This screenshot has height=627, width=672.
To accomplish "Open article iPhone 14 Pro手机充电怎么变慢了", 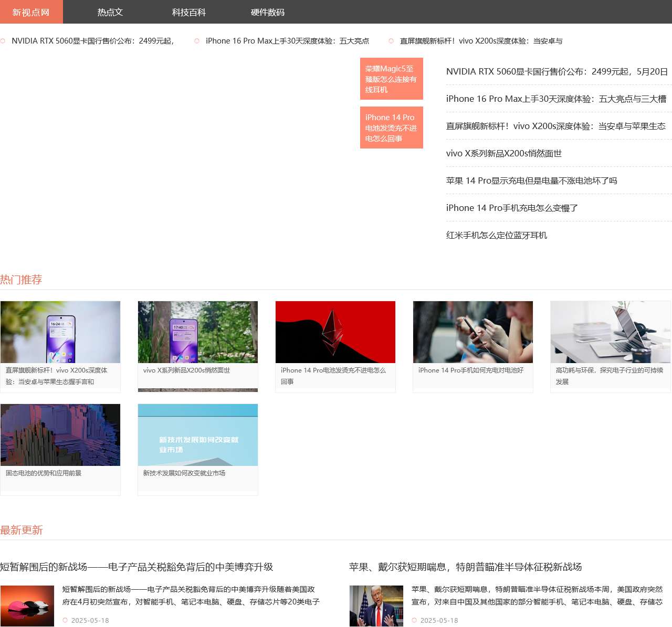I will 512,208.
